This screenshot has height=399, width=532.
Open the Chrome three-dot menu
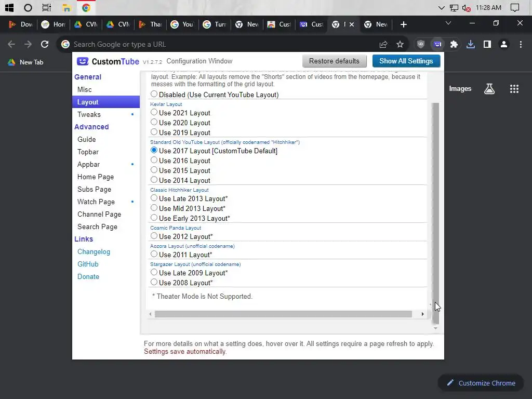[x=521, y=44]
